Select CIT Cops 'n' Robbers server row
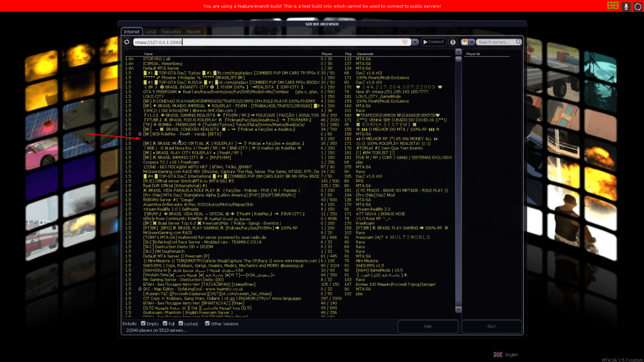 (x=288, y=298)
